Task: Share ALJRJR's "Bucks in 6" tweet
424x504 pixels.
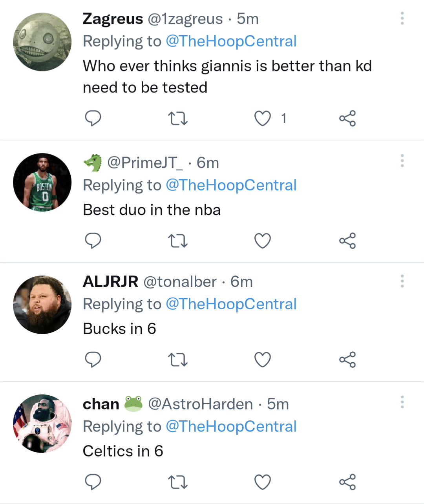Action: 347,360
